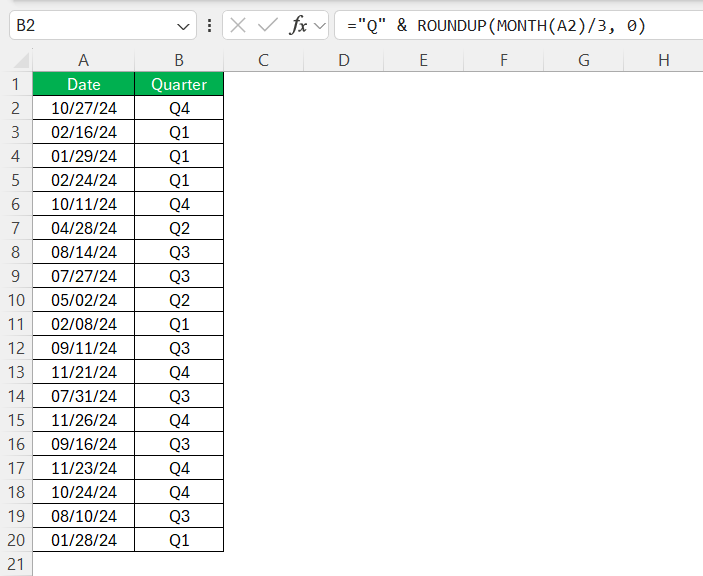The image size is (703, 576).
Task: Select cell with date 02/16/24
Action: [x=83, y=132]
